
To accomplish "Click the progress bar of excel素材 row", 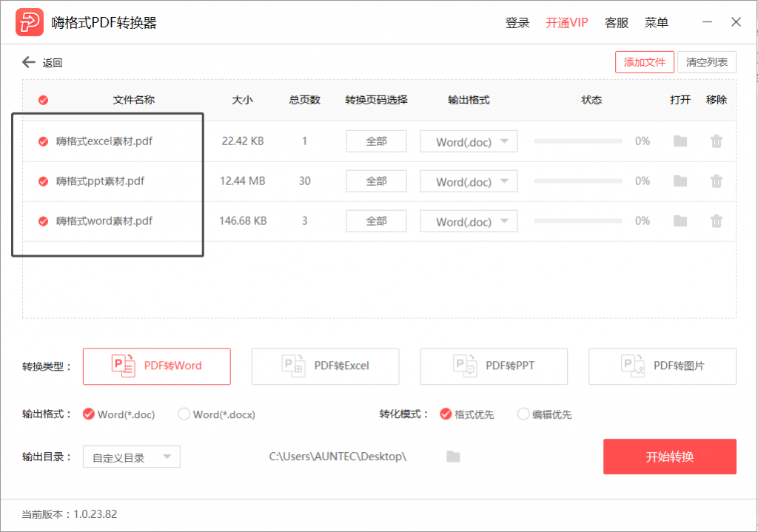I will pos(578,141).
